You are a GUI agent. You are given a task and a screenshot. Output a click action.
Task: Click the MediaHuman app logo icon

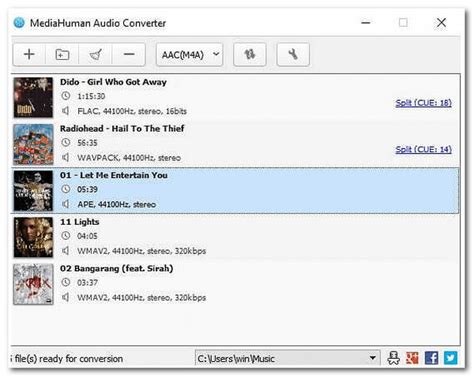coord(19,23)
